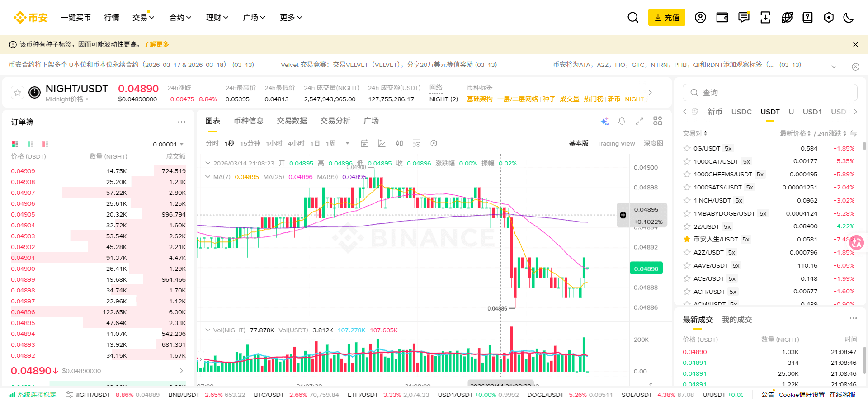Screen dimensions: 868x401
Task: Sort pairs by 交易对 column
Action: point(695,133)
